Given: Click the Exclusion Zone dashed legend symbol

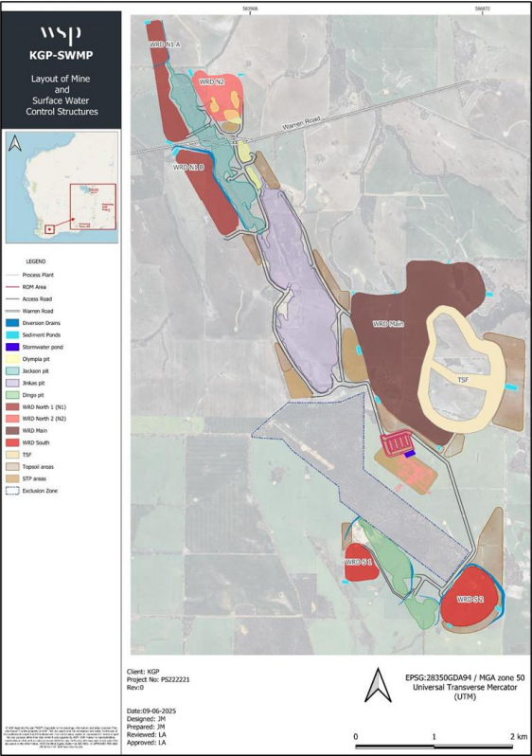Looking at the screenshot, I should tap(12, 491).
